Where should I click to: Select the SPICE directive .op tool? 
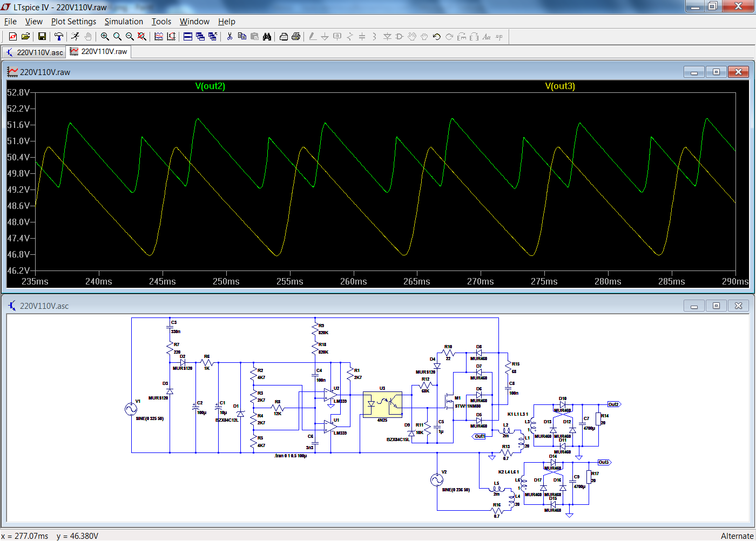pos(499,37)
